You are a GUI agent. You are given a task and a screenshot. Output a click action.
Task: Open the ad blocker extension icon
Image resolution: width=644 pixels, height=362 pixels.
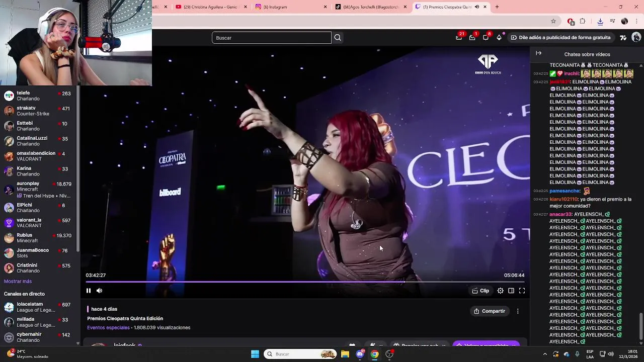(570, 21)
